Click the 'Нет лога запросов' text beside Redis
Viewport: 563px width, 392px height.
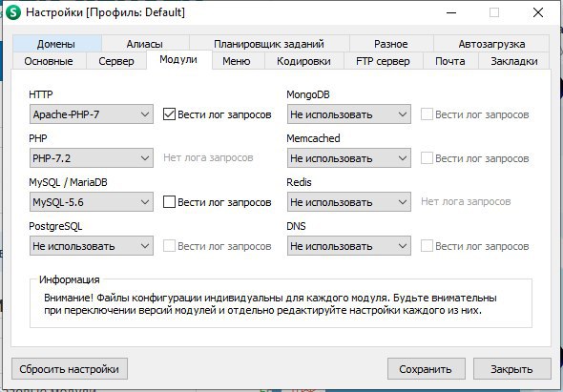click(x=466, y=201)
